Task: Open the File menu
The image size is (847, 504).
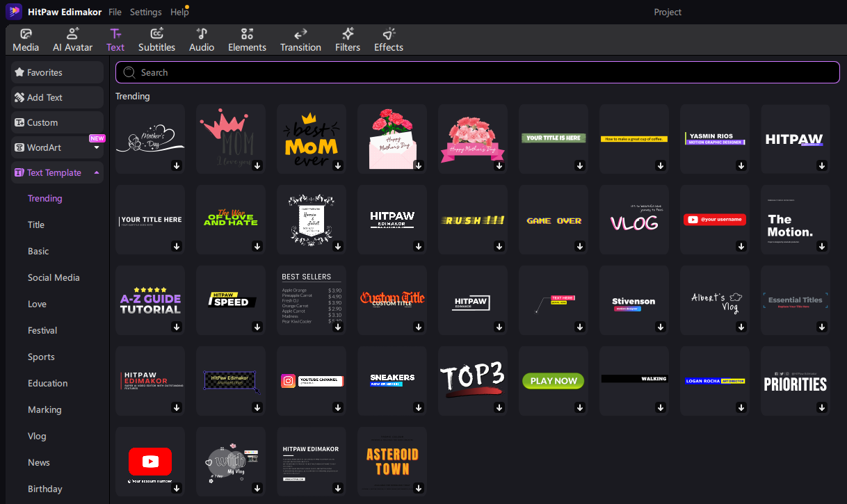Action: 115,12
